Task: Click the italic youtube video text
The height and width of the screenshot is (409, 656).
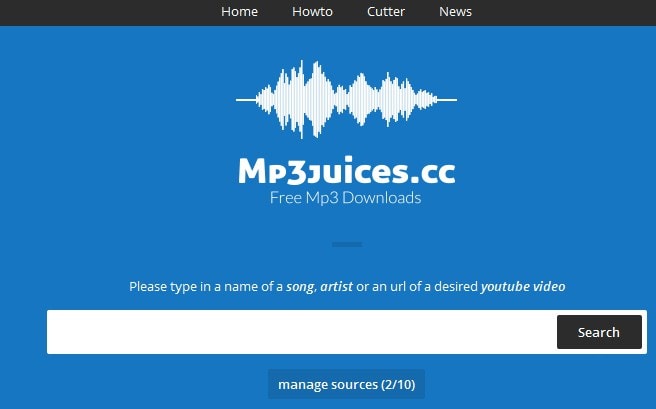Action: [x=523, y=287]
